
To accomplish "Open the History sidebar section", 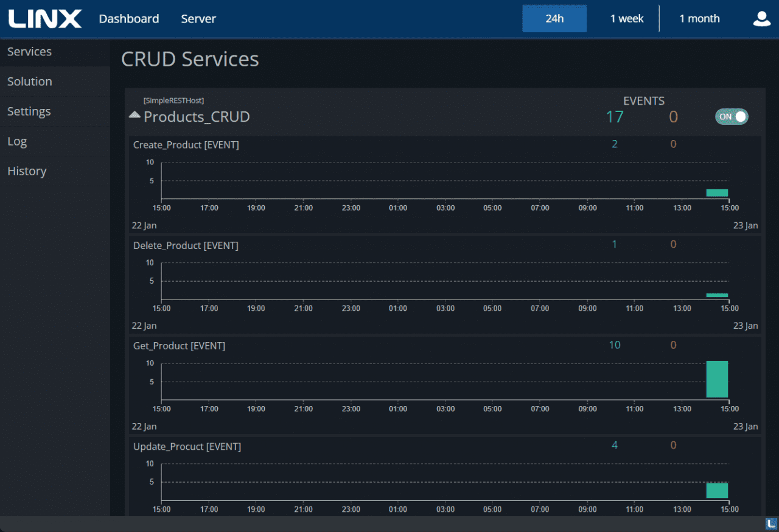I will [27, 171].
